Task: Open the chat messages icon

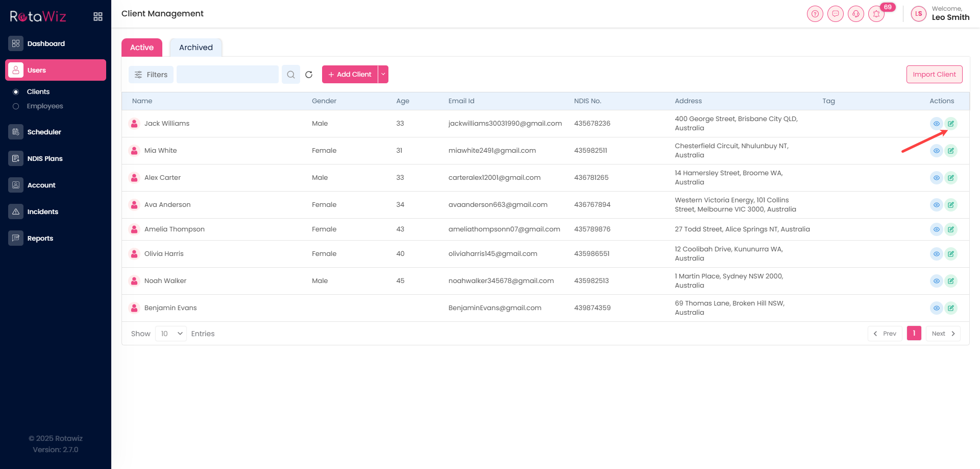Action: 835,14
